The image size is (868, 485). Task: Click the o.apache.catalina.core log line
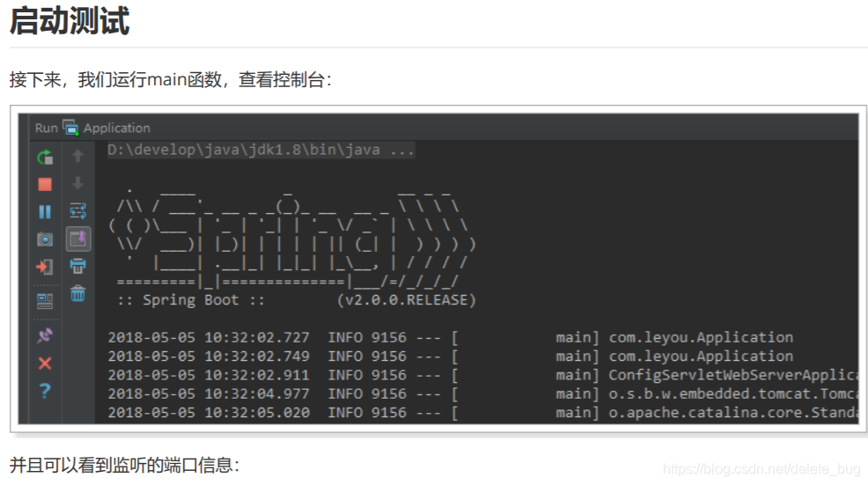482,413
